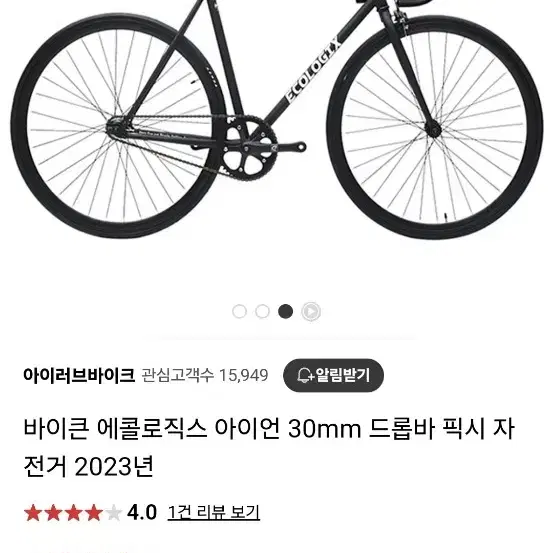
Task: Click the grey fifth rating star
Action: point(114,512)
